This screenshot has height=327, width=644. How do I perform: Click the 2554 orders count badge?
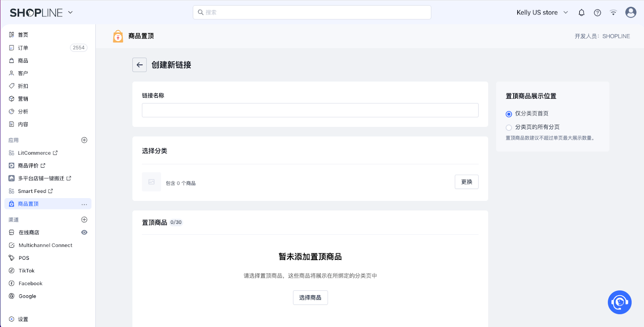pos(78,48)
